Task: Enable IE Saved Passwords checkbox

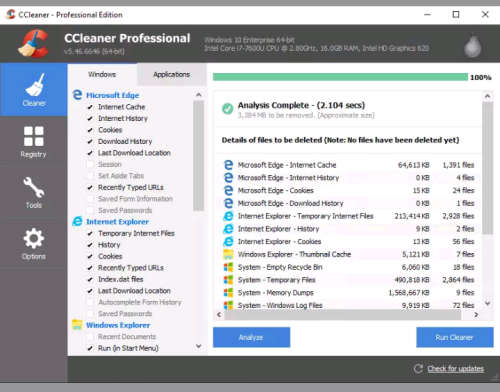Action: [x=90, y=314]
